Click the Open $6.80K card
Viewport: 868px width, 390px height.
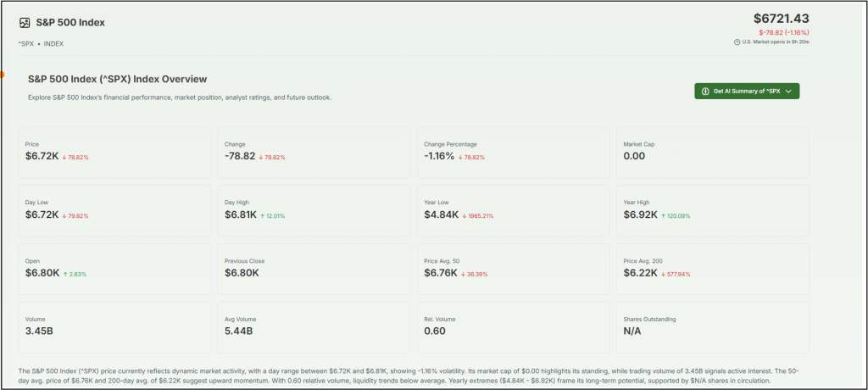pyautogui.click(x=114, y=269)
